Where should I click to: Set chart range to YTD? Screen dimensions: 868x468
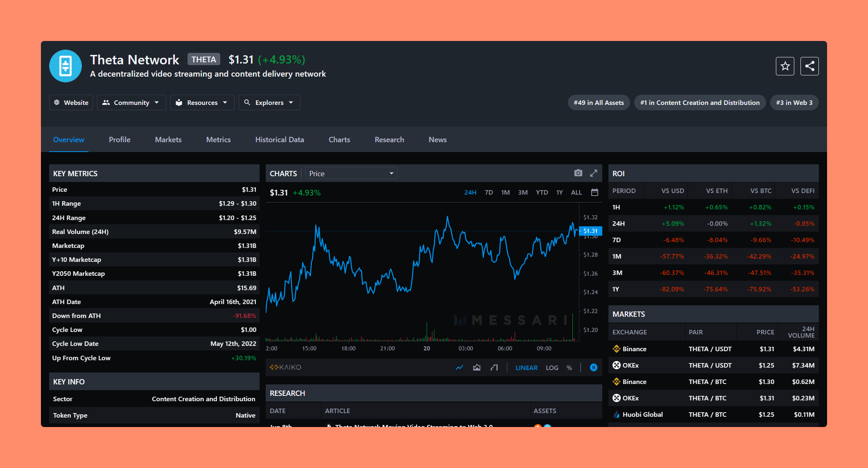coord(542,192)
